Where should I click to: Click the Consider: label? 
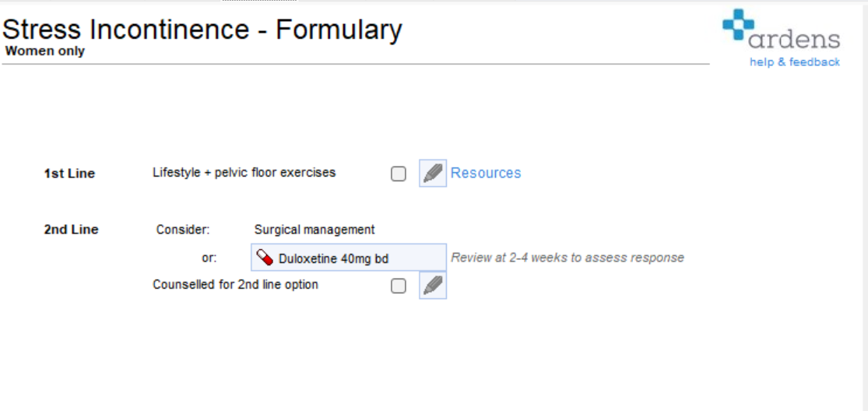183,229
